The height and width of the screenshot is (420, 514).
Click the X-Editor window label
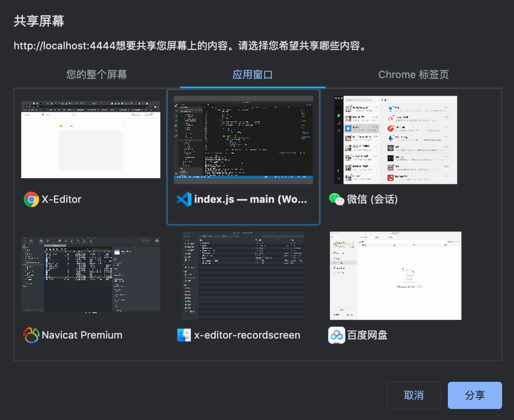[x=61, y=200]
